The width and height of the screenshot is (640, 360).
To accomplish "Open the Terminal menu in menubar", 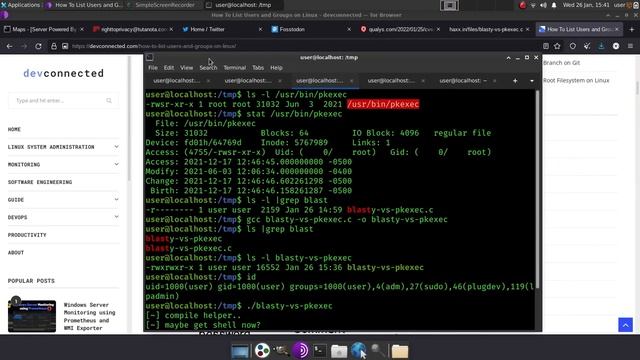I will pos(234,68).
